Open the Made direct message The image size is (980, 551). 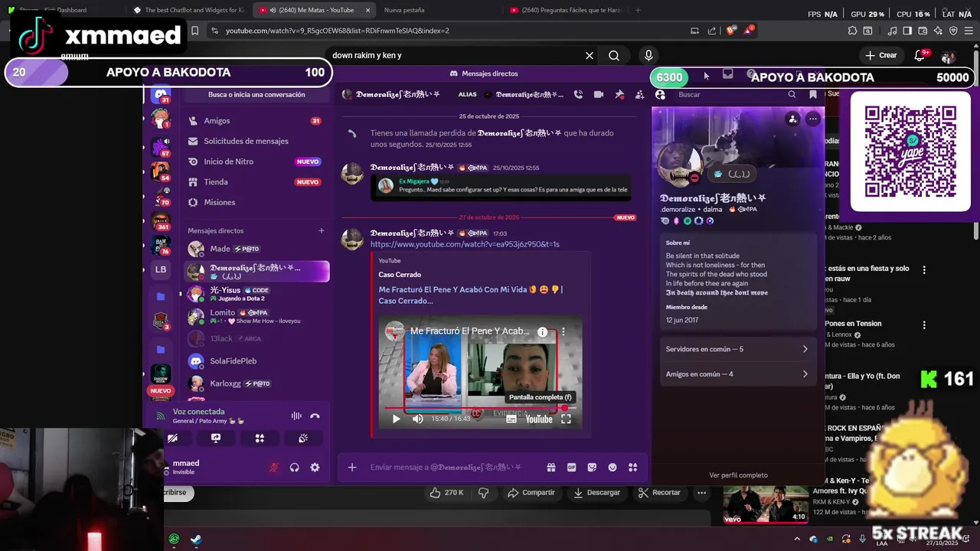point(256,249)
